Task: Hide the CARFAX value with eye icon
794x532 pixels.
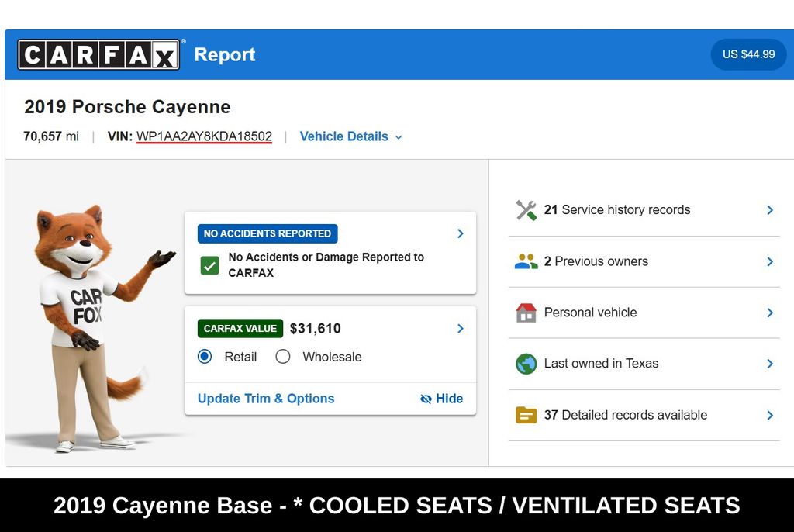Action: [x=441, y=399]
